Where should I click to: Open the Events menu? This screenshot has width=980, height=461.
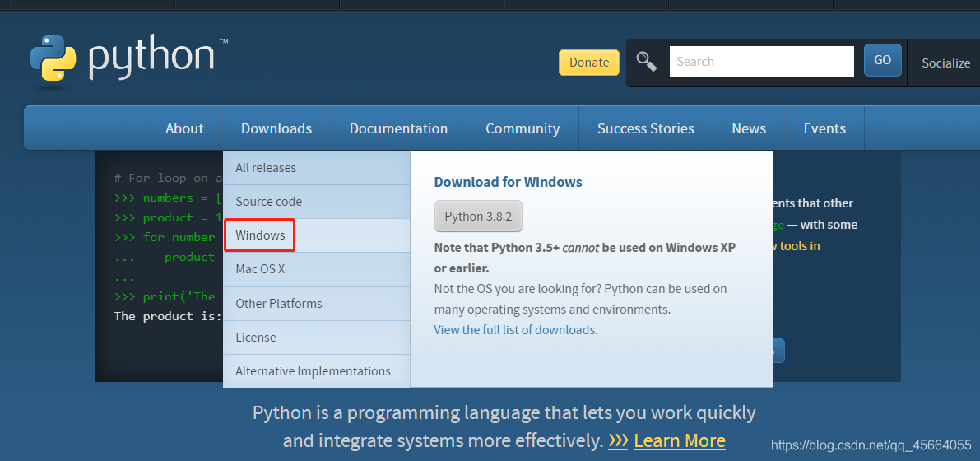(x=824, y=128)
